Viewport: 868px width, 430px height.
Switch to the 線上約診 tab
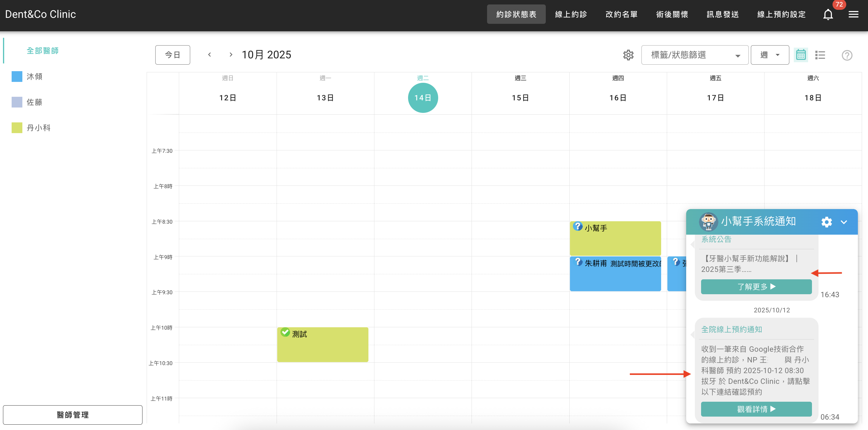(x=571, y=14)
